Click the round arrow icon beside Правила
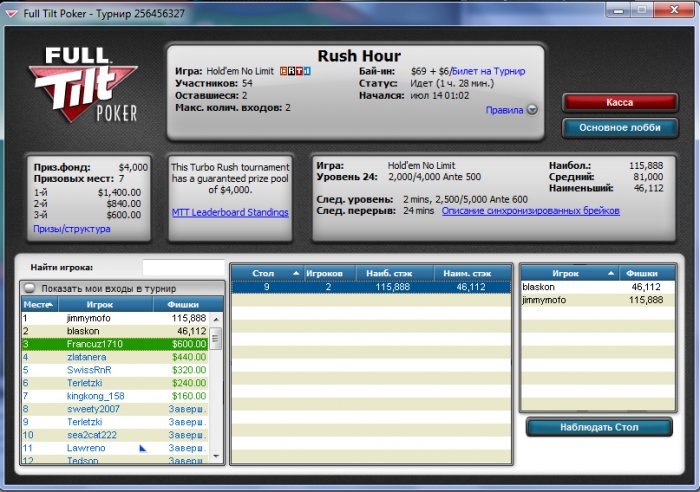 click(532, 110)
